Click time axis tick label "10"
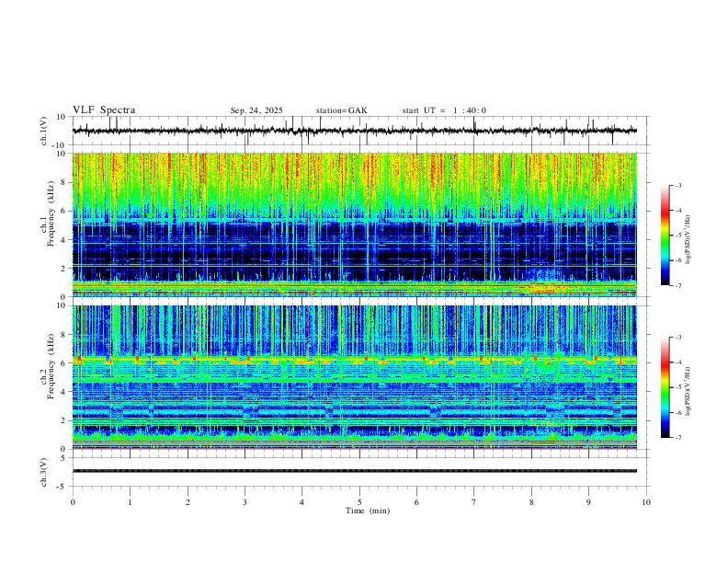 pos(646,502)
